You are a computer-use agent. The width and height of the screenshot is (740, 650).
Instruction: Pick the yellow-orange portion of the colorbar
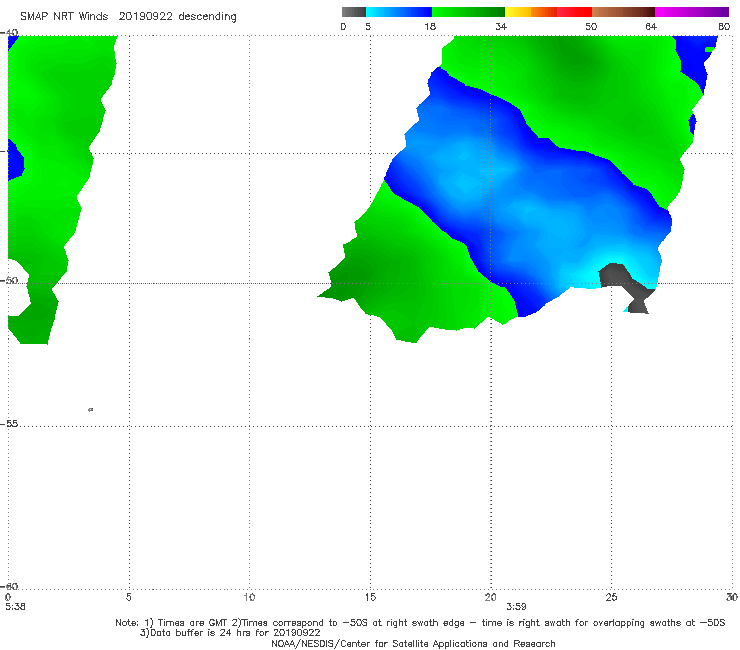pyautogui.click(x=530, y=12)
